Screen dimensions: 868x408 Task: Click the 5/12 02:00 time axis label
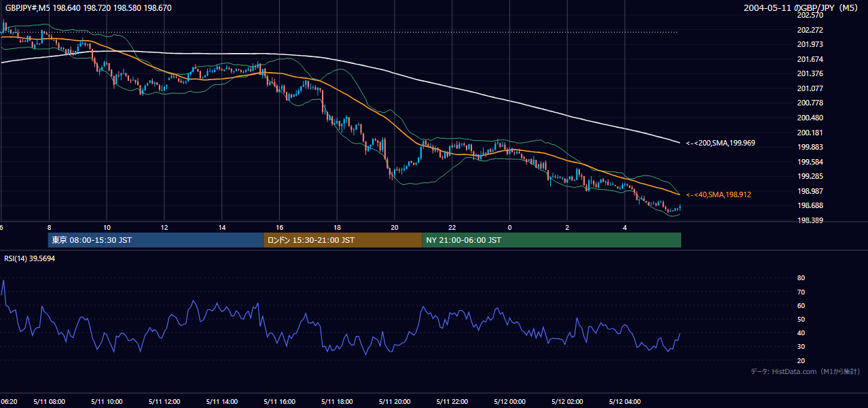567,402
